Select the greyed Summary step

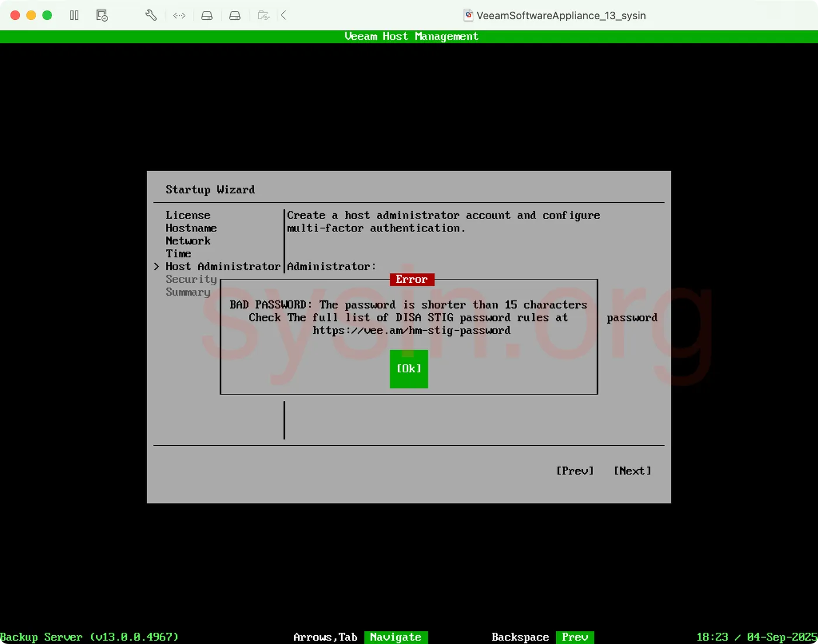pyautogui.click(x=188, y=292)
